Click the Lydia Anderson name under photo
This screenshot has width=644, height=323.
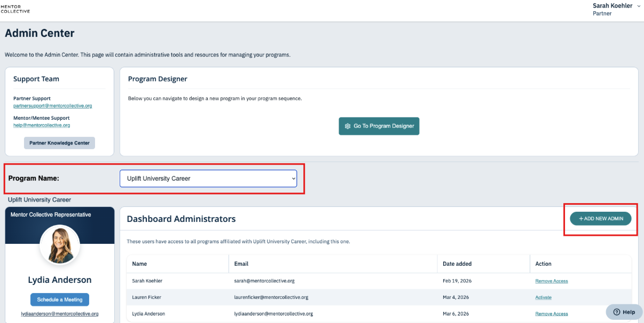(x=60, y=280)
